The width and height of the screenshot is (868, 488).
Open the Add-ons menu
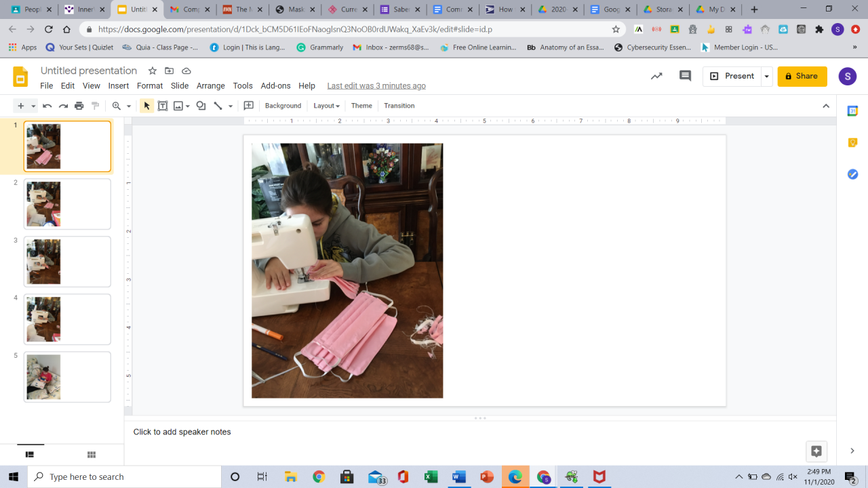[x=275, y=86]
